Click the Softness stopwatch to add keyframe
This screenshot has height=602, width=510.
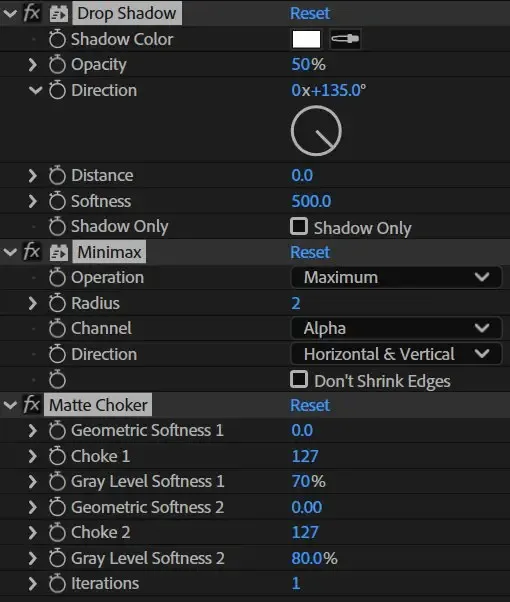point(57,201)
